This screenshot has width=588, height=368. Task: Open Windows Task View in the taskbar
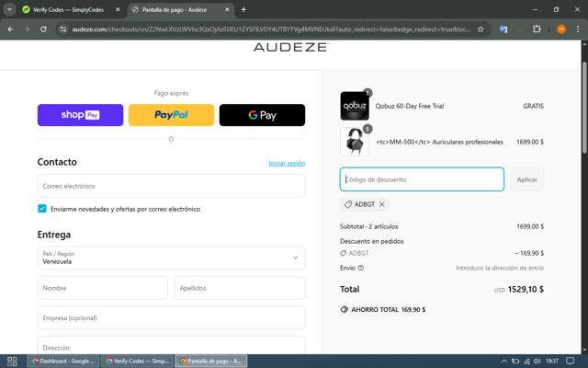coord(12,362)
